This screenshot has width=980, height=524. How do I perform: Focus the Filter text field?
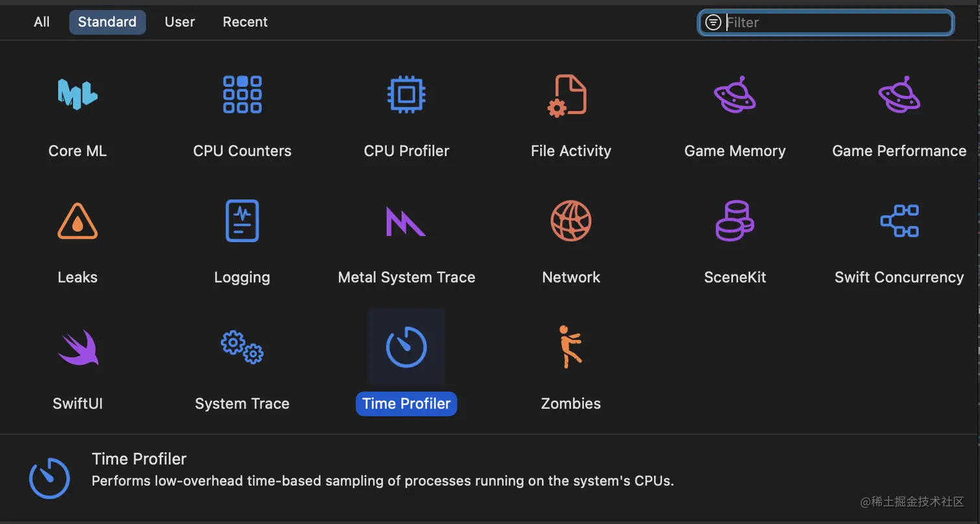(825, 23)
